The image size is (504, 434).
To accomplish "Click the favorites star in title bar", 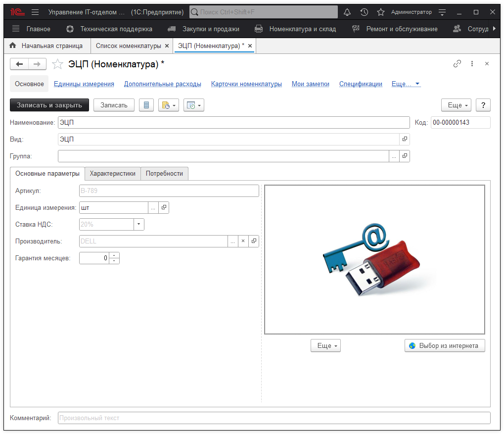I will (380, 12).
